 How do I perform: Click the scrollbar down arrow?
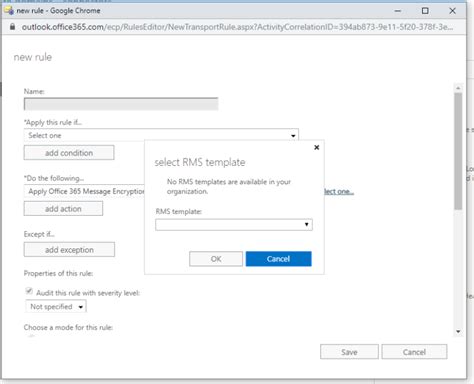pos(458,331)
